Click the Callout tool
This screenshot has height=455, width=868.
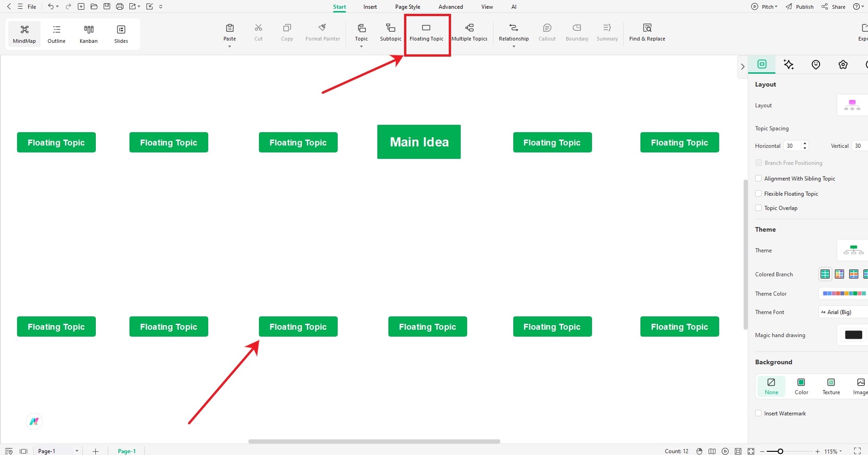[x=547, y=33]
